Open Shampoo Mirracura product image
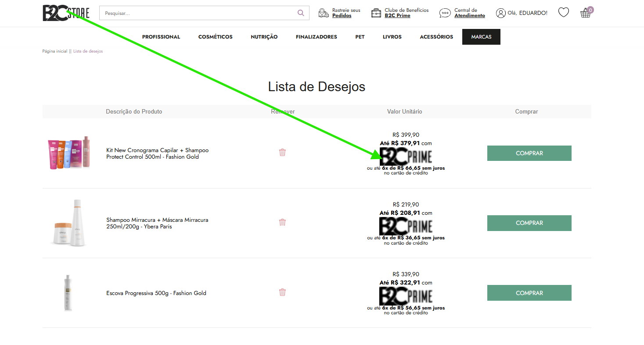 pyautogui.click(x=69, y=223)
